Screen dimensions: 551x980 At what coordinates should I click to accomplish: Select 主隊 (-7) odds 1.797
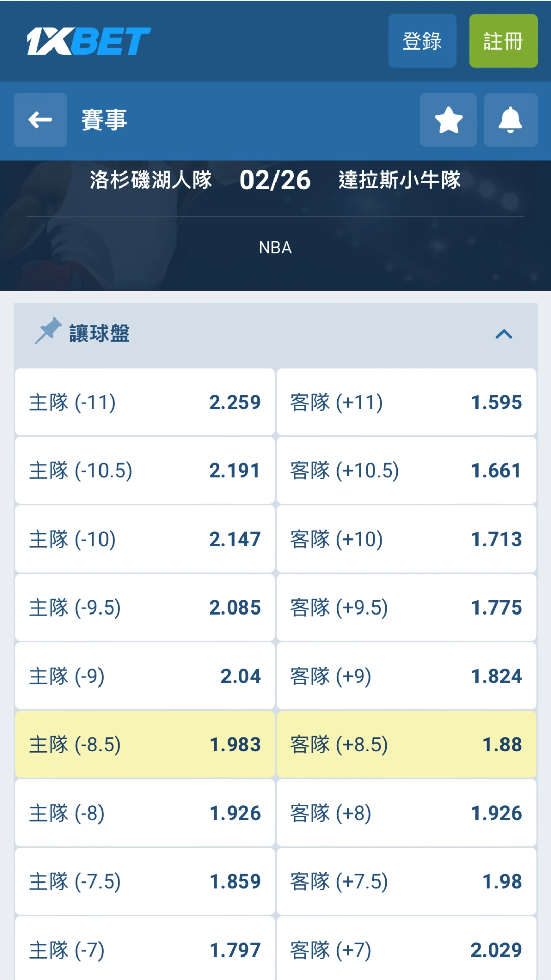(145, 949)
